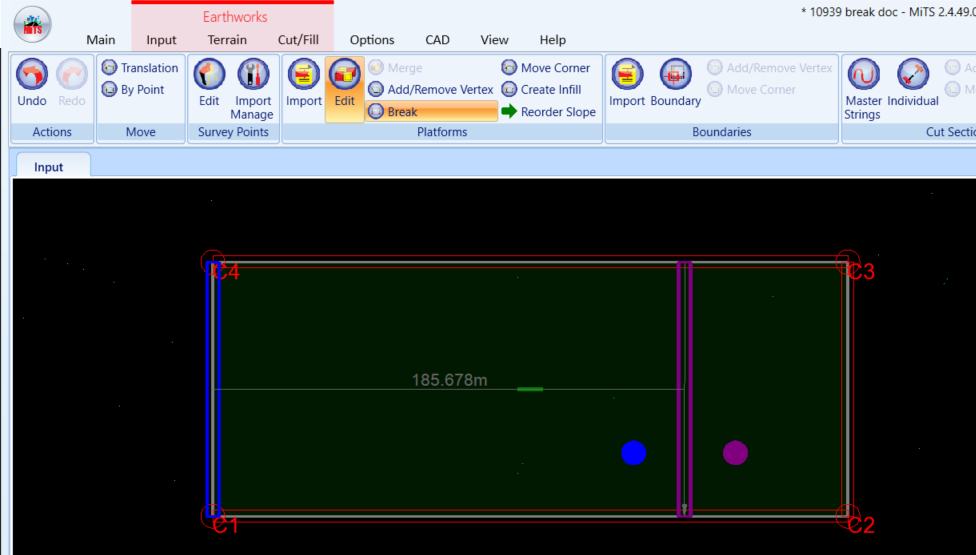
Task: Click the purple circle marker on platform
Action: tap(735, 453)
